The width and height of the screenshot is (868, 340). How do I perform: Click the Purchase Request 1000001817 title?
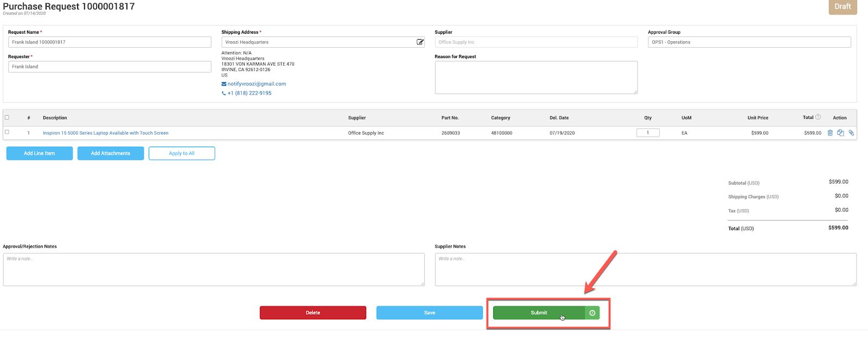(x=69, y=7)
